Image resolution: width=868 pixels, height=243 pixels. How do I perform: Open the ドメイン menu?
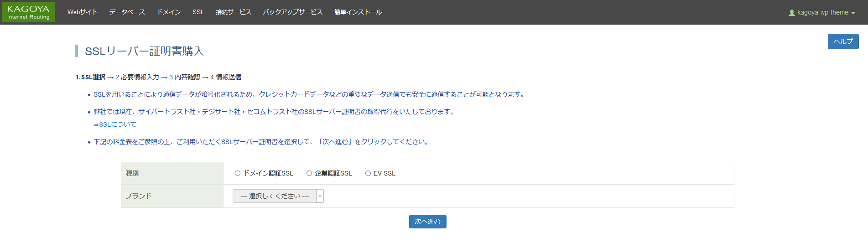pos(169,12)
